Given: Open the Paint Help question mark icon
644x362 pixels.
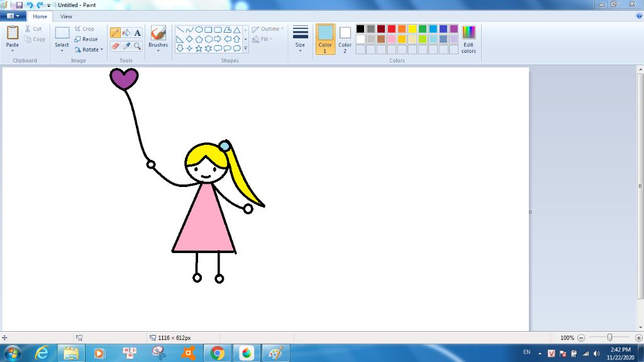Looking at the screenshot, I should pos(639,16).
